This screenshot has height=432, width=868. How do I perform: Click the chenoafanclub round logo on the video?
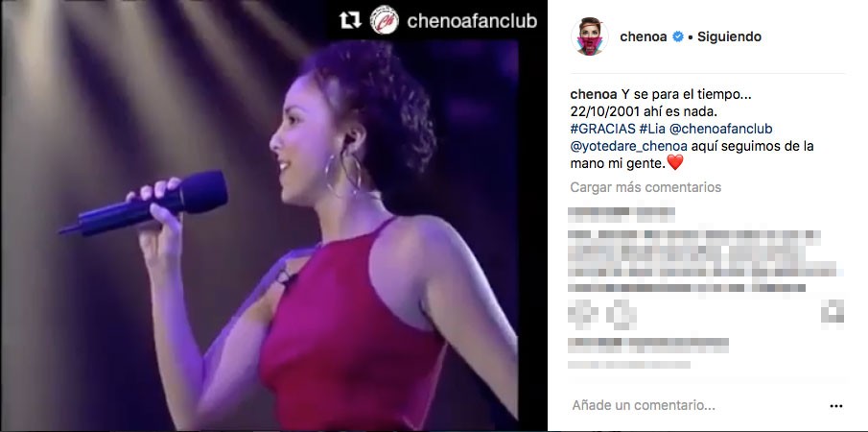(x=385, y=20)
